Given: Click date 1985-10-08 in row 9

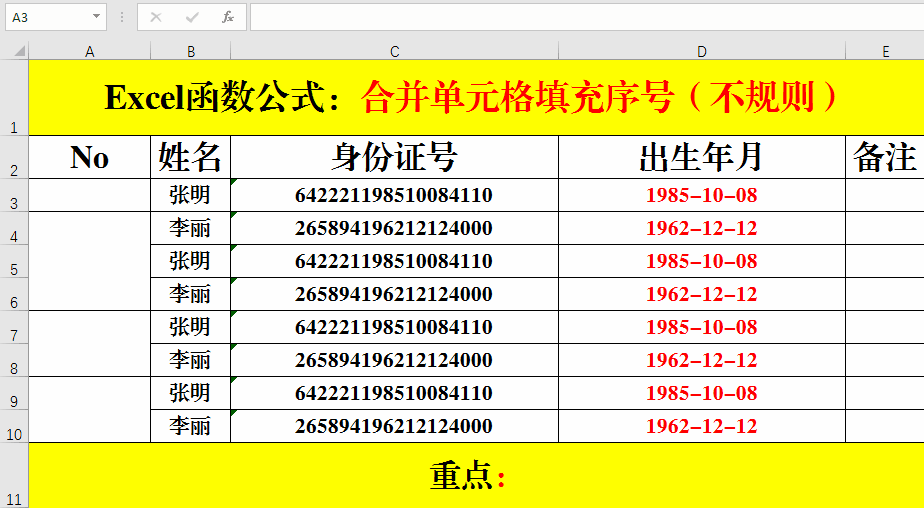Looking at the screenshot, I should (701, 393).
